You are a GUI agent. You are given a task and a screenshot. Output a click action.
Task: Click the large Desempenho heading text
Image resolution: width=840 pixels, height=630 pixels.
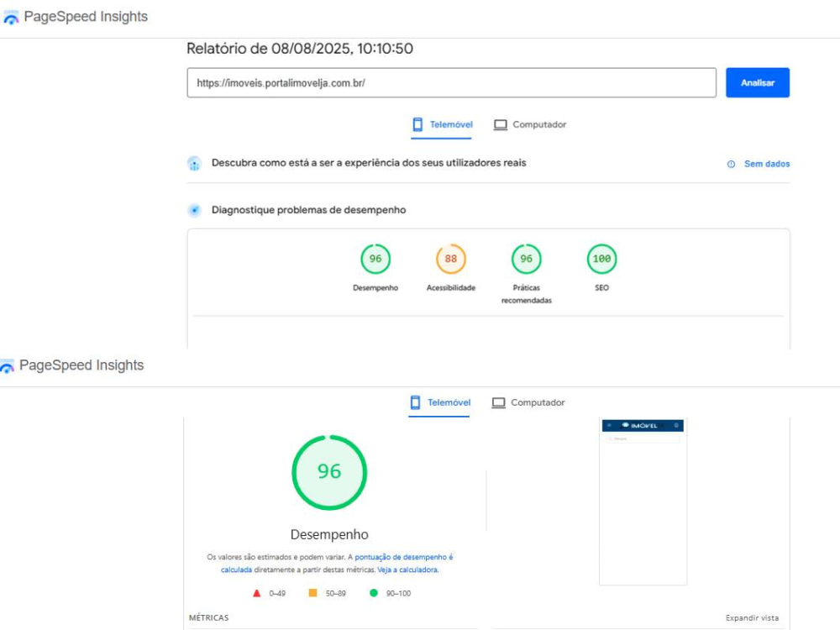point(329,534)
